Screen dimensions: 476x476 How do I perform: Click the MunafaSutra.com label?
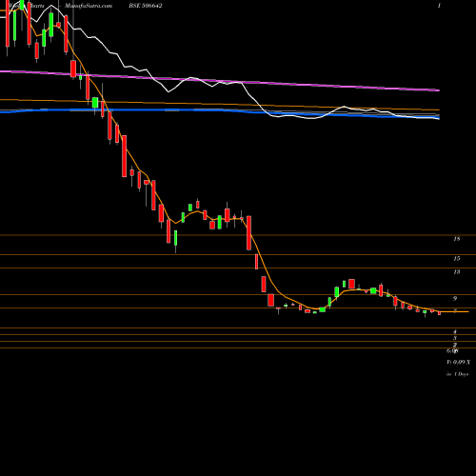click(x=89, y=6)
